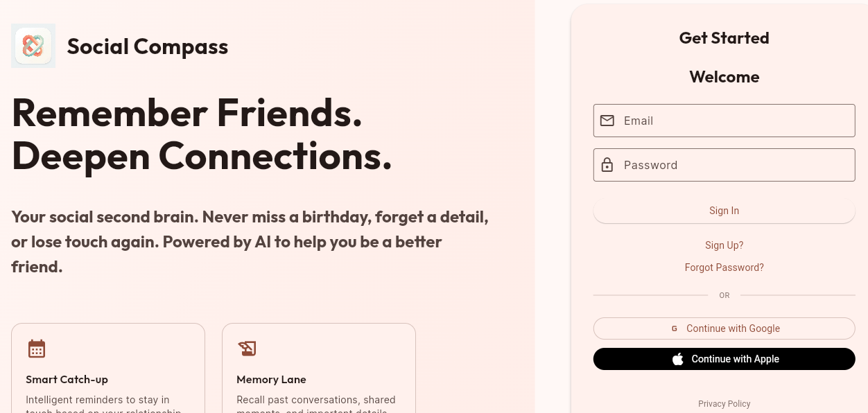This screenshot has height=413, width=868.
Task: Click the Apple logo icon
Action: tap(678, 359)
